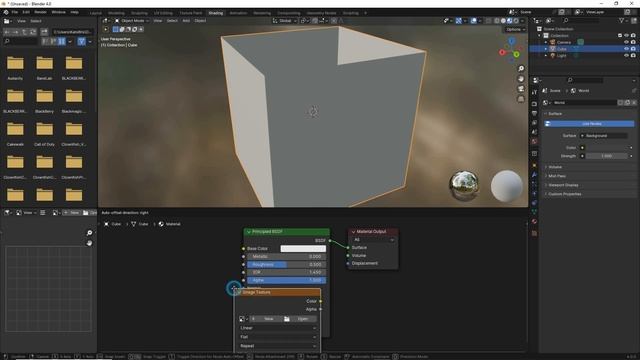Open the viewport Options dropdown

(515, 29)
